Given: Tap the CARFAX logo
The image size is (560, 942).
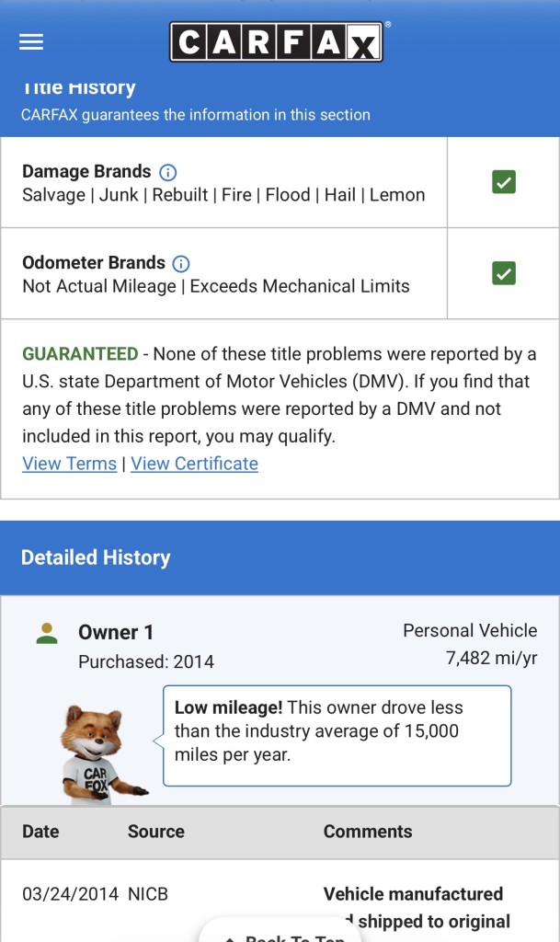Looking at the screenshot, I should point(276,42).
